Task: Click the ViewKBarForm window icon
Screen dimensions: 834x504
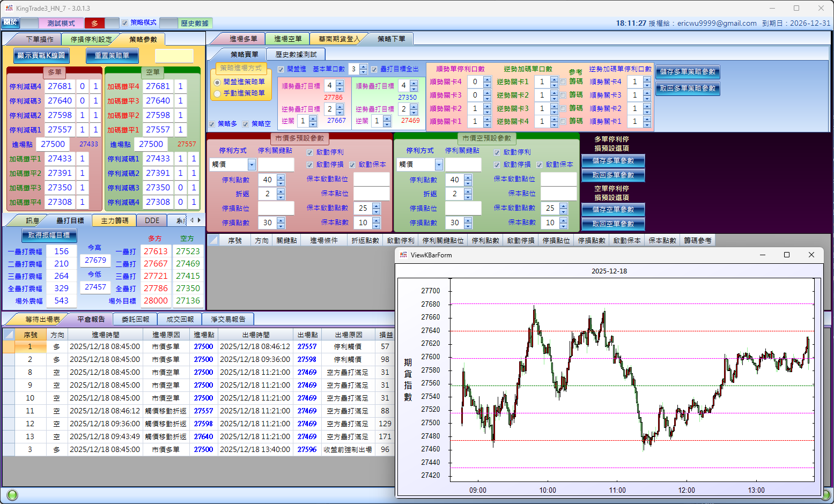Action: click(x=403, y=255)
